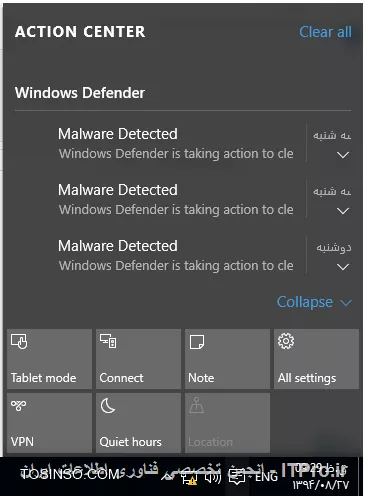Open the third Malware Detected notification text
The width and height of the screenshot is (368, 496).
pyautogui.click(x=176, y=255)
